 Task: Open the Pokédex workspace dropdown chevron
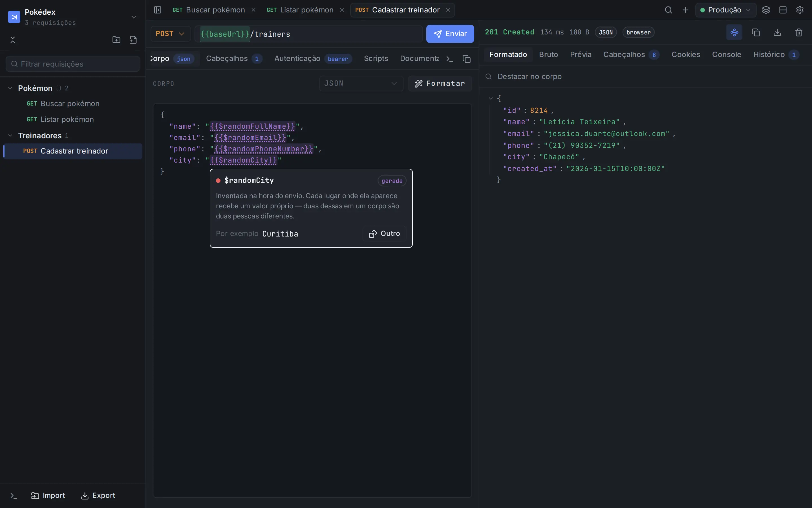(x=134, y=17)
